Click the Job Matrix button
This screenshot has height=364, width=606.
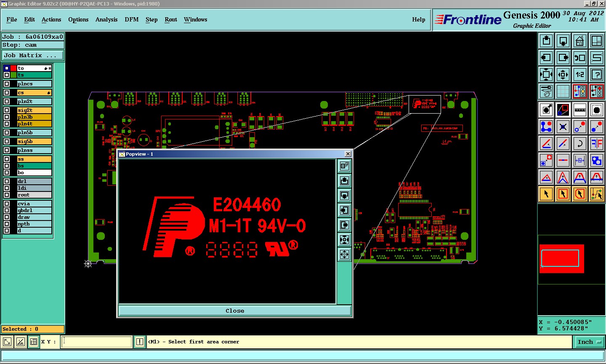point(33,56)
